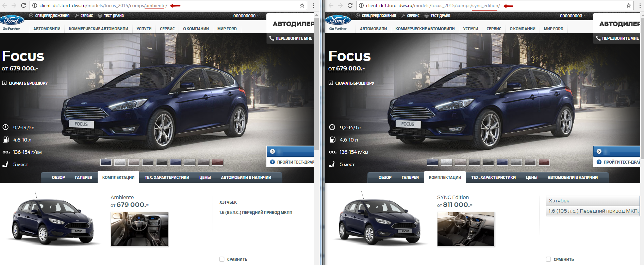Go back in left browser window
Image resolution: width=644 pixels, height=265 pixels.
coord(5,5)
